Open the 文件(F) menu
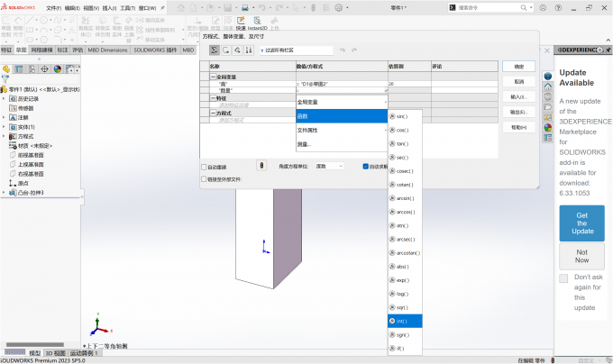The height and width of the screenshot is (364, 613). point(53,8)
